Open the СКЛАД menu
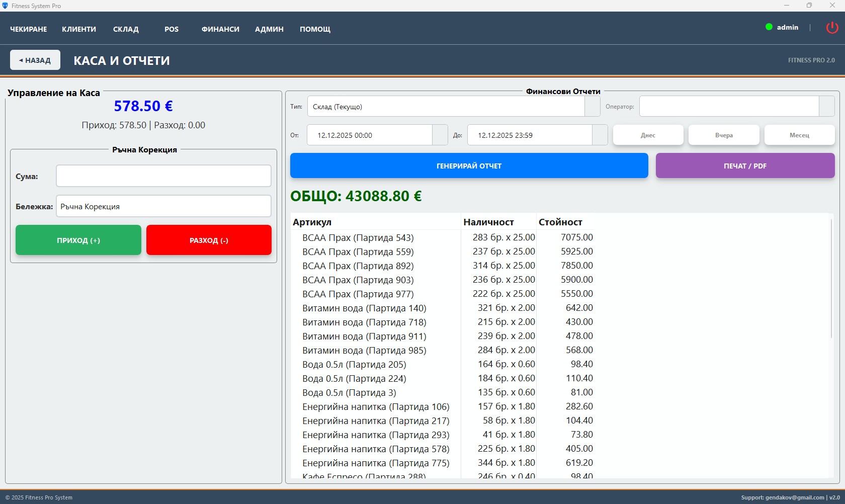The width and height of the screenshot is (845, 504). point(126,29)
